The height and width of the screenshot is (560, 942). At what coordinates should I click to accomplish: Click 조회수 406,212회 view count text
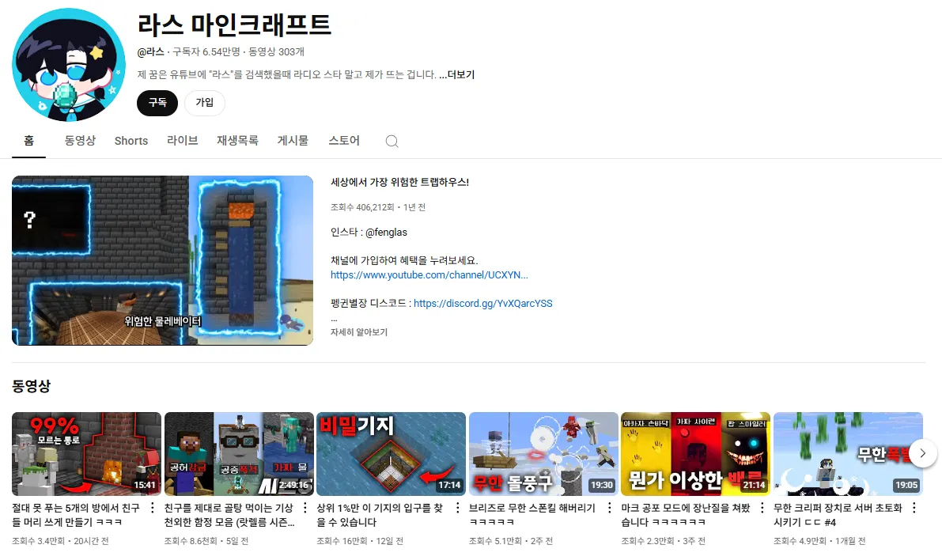362,207
